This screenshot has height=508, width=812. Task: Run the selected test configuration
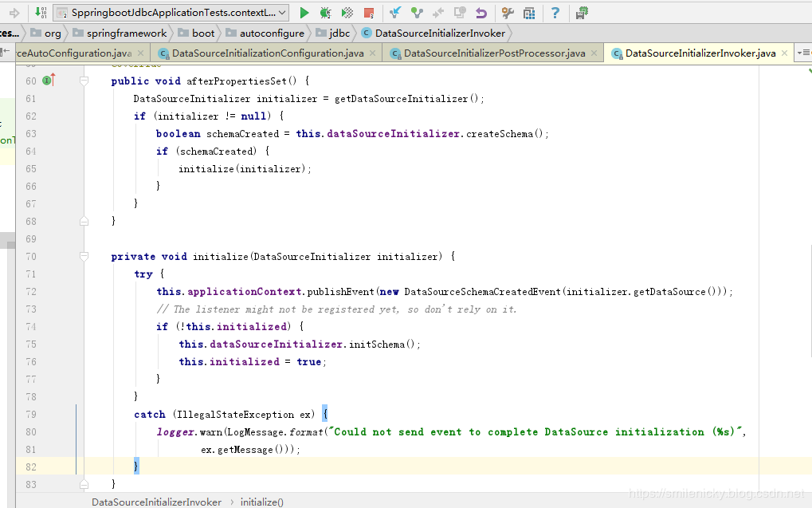(x=304, y=13)
